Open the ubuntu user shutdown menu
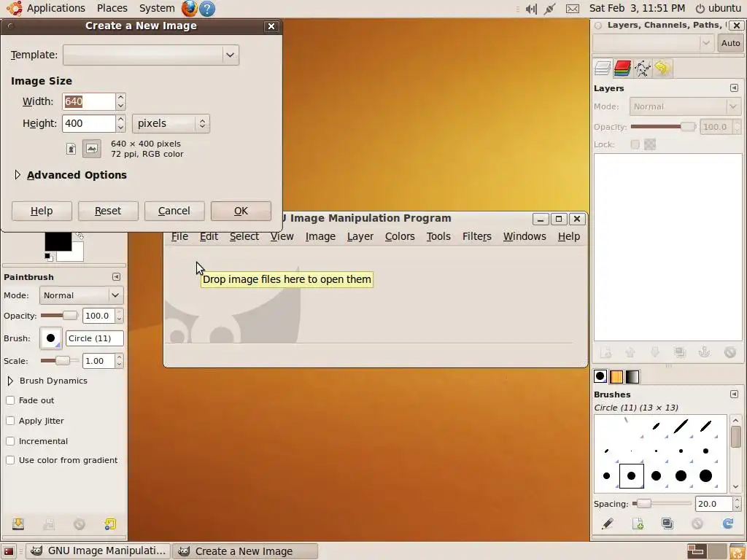747x560 pixels. click(x=719, y=8)
